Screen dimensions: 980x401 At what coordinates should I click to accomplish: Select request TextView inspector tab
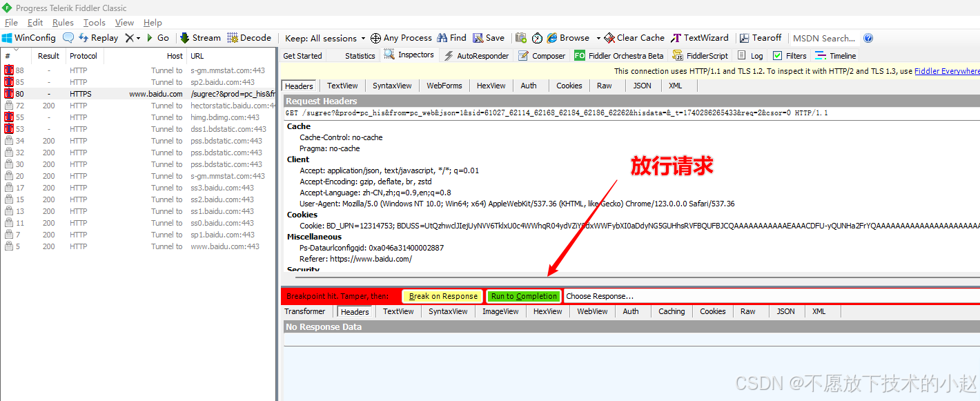(342, 86)
